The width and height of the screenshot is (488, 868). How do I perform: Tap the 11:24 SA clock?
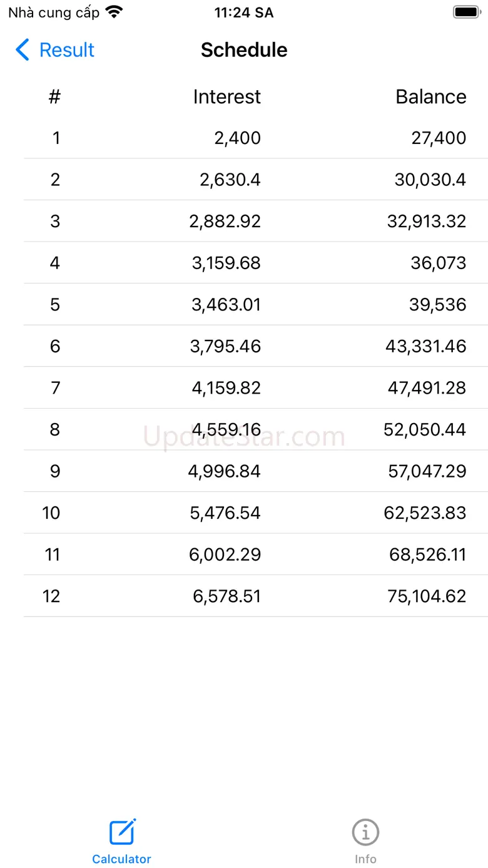tap(244, 13)
